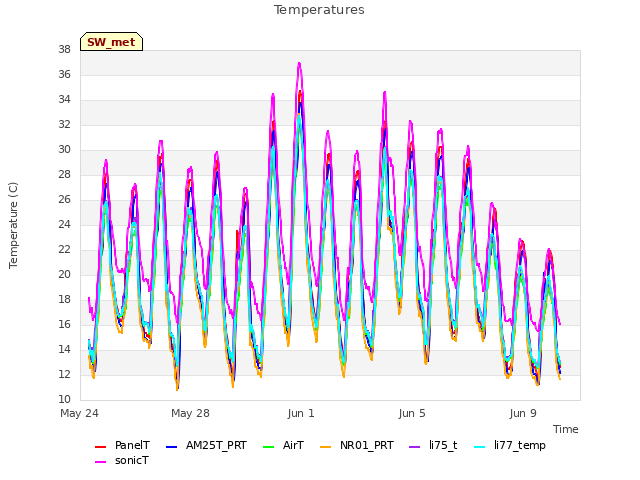Viewport: 640px width, 480px height.
Task: Click the orange NR01_PRT legend swatch
Action: click(x=325, y=447)
